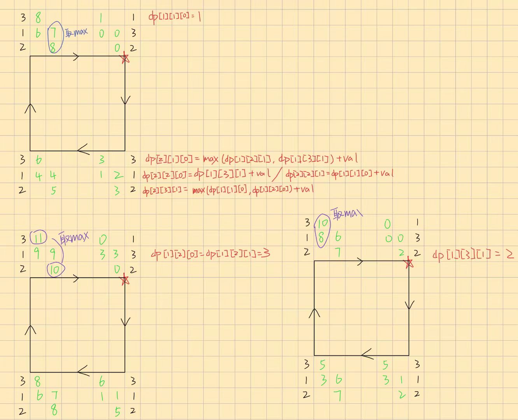
Task: Select the blue-circled 10 and 8 pair
Action: (322, 231)
